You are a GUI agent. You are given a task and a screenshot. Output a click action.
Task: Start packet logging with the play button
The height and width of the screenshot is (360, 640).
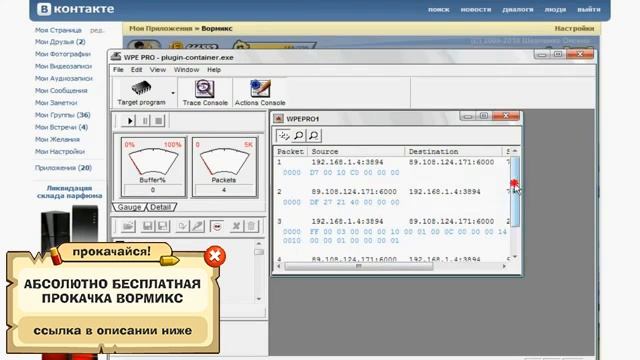[x=130, y=120]
